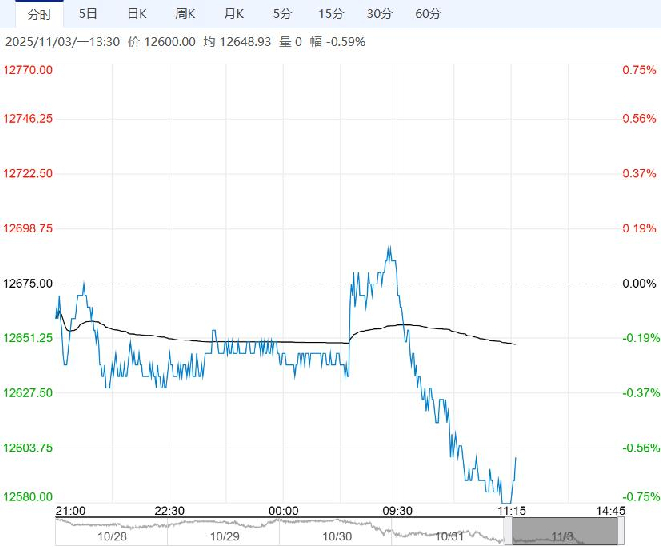
Task: Click the price peak near 09:30
Action: click(389, 248)
